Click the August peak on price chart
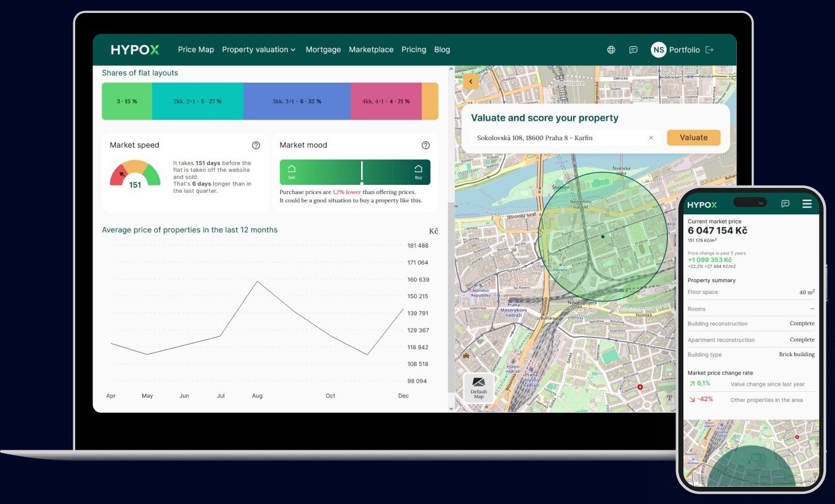The height and width of the screenshot is (504, 835). [x=257, y=282]
